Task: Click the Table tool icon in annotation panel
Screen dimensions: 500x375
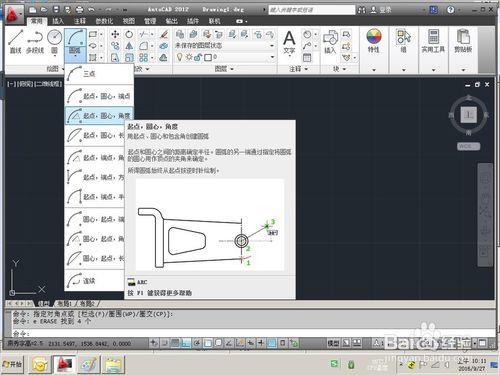Action: [x=307, y=58]
